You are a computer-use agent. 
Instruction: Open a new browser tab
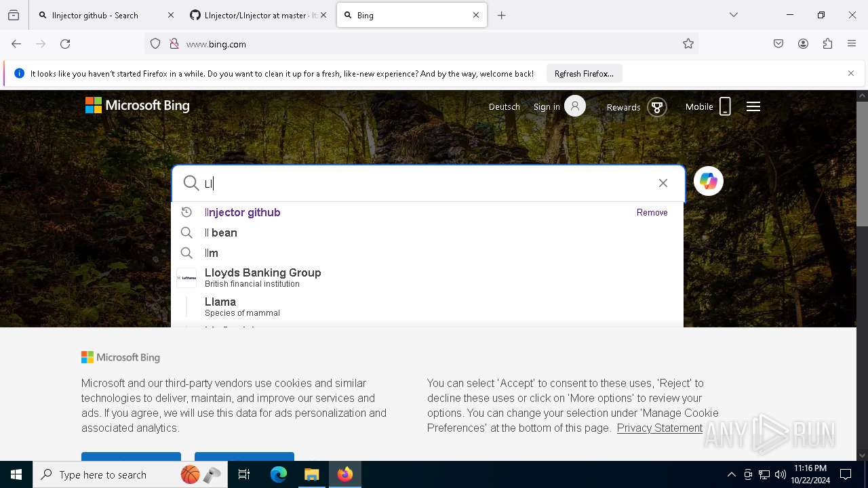[502, 15]
